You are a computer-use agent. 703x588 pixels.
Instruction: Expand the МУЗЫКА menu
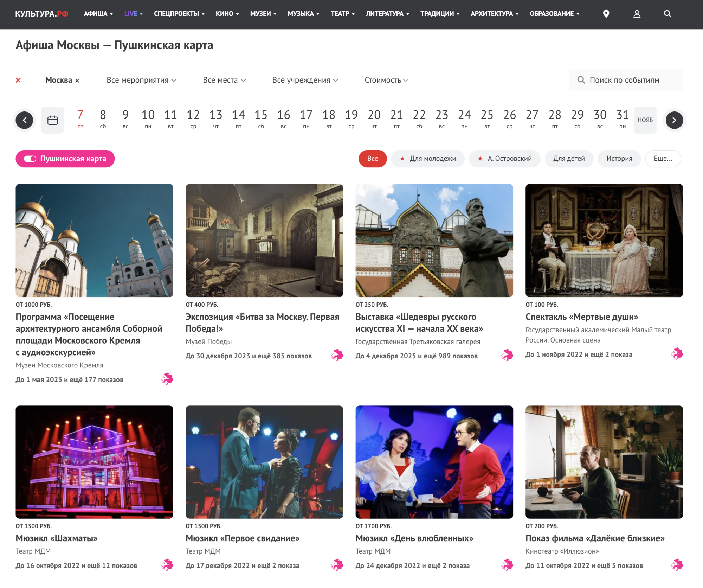click(303, 14)
